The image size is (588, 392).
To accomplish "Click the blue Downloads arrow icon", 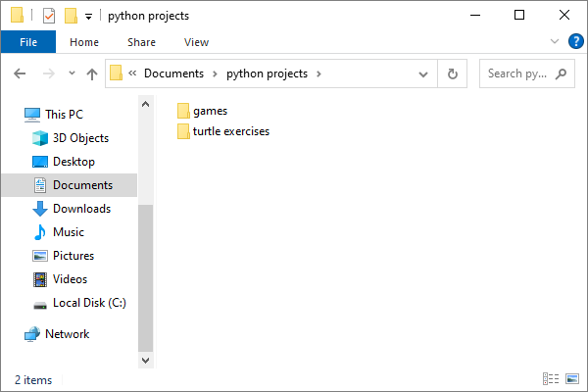I will point(40,209).
